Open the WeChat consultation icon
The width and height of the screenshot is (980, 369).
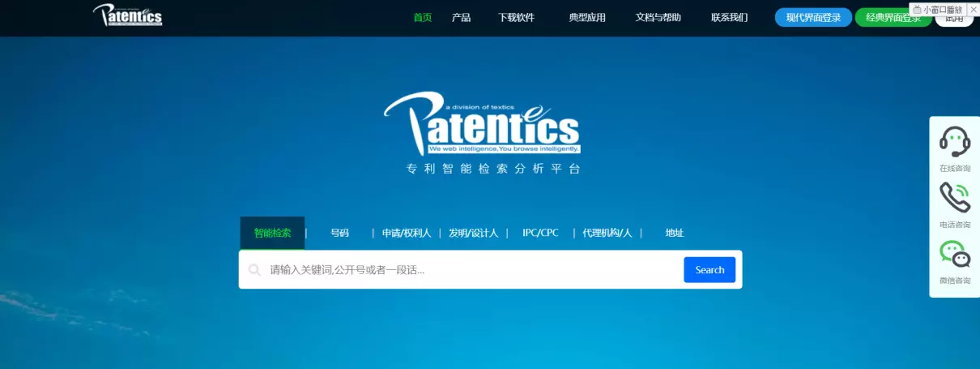point(955,254)
